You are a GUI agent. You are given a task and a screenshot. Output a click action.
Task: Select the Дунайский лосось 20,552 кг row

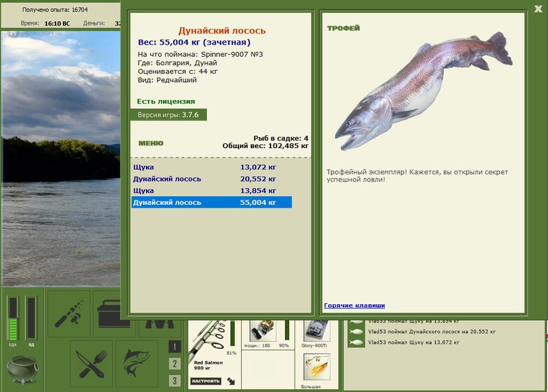click(x=212, y=179)
